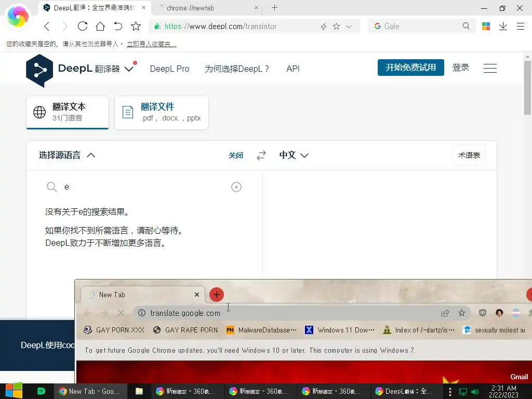
Task: Click Chrome site info icon
Action: (142, 313)
